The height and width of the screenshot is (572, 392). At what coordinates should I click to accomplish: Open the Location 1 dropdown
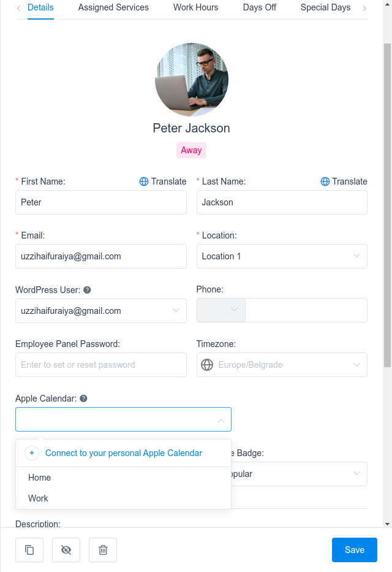[x=282, y=256]
